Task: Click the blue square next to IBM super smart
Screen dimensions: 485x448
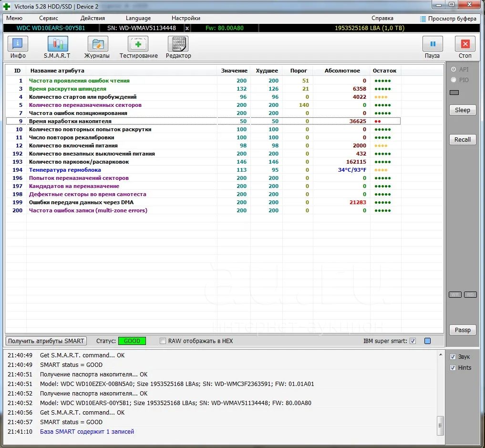Action: click(x=427, y=341)
